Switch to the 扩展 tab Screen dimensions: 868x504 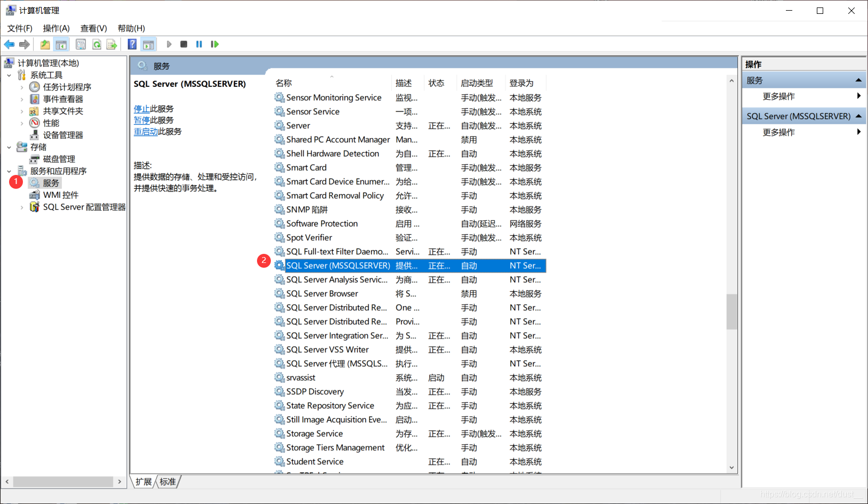[x=143, y=482]
